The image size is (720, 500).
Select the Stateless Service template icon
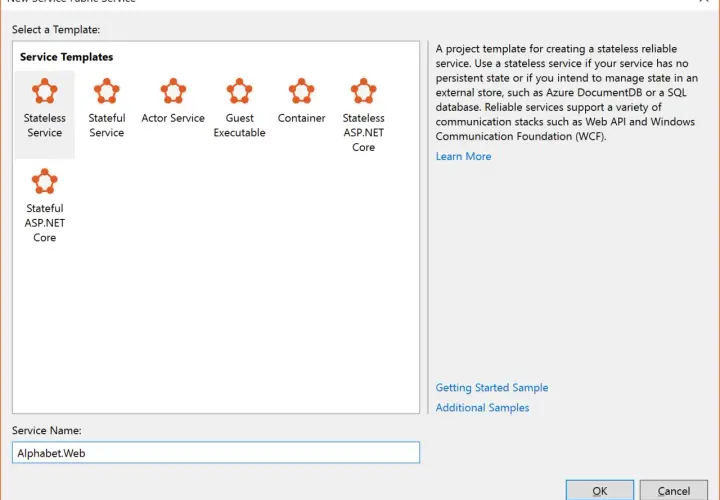coord(45,91)
